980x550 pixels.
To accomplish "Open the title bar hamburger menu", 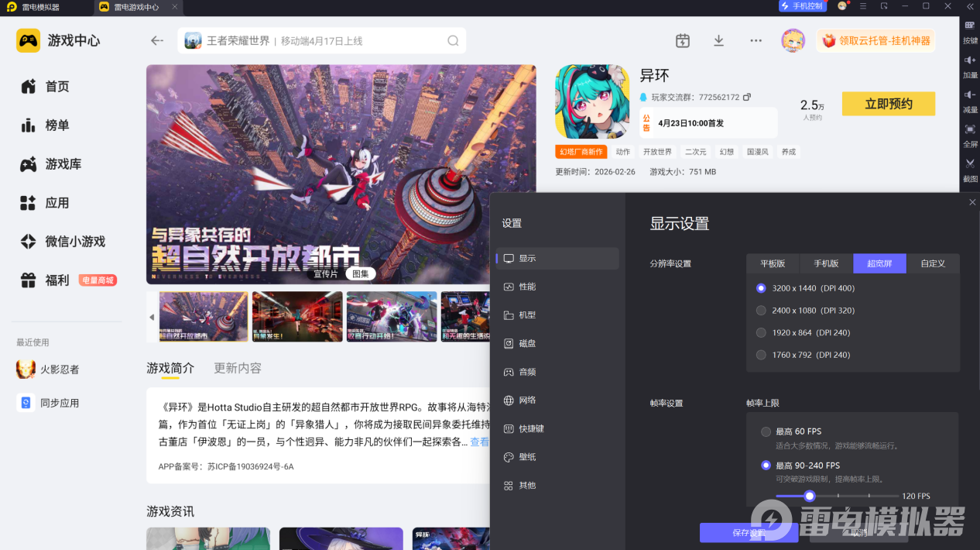I will pos(863,6).
